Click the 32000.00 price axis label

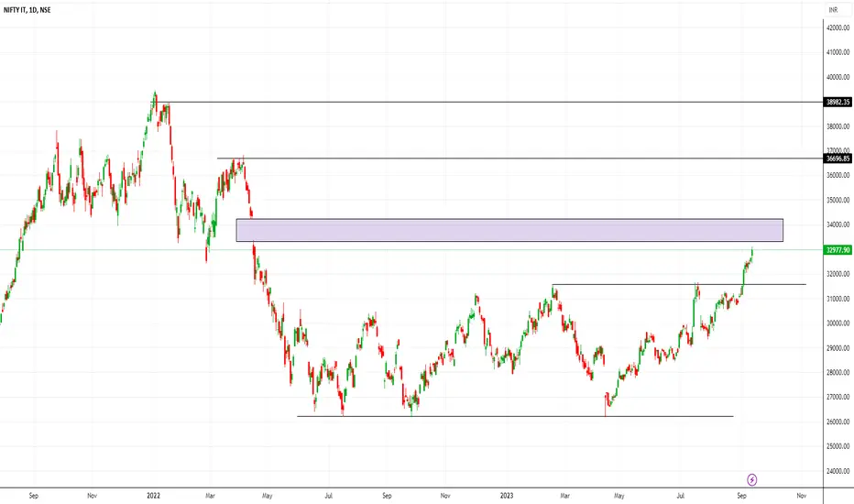tap(838, 274)
